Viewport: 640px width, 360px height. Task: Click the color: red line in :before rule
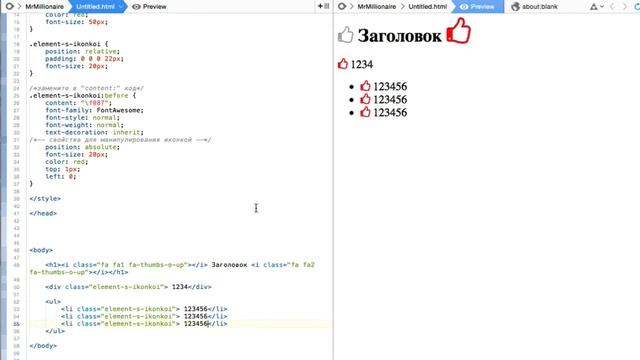67,162
